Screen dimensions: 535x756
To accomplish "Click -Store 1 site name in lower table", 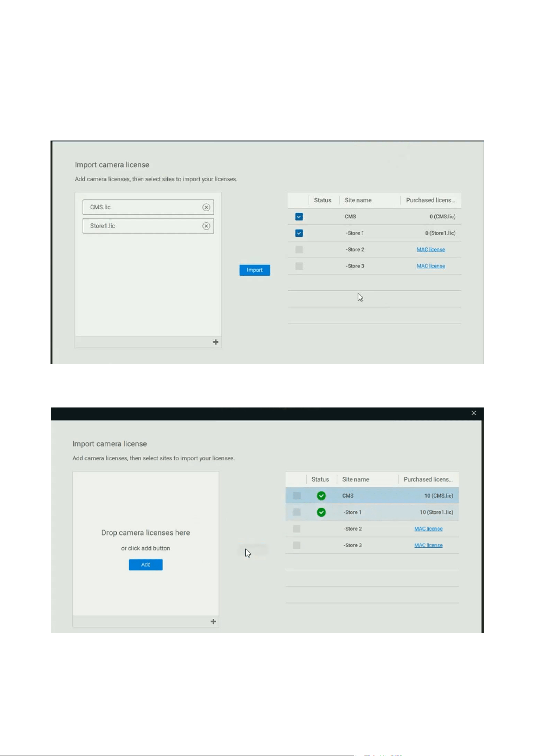I will click(x=352, y=512).
